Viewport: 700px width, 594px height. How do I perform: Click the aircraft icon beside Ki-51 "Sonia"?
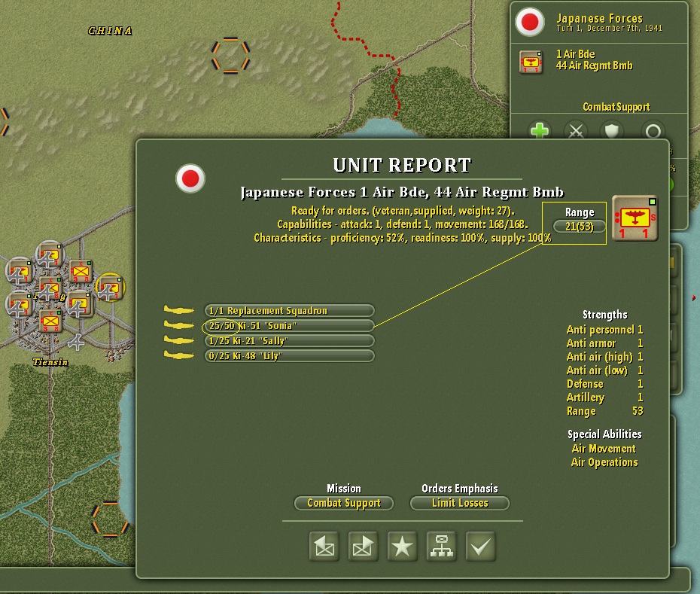click(178, 325)
